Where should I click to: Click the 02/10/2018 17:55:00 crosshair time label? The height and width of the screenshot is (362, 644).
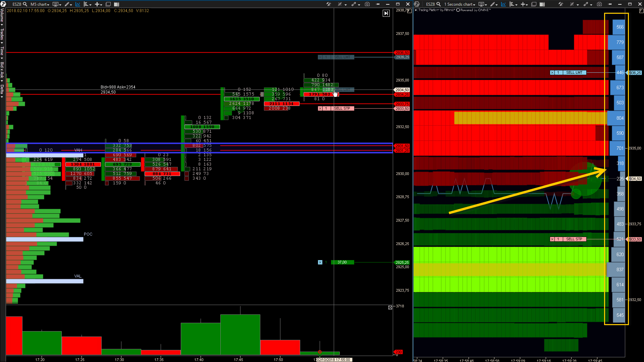(334, 360)
